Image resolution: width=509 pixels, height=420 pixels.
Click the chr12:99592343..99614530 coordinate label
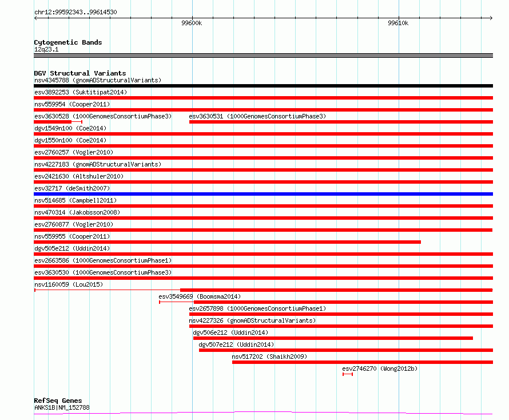(75, 12)
